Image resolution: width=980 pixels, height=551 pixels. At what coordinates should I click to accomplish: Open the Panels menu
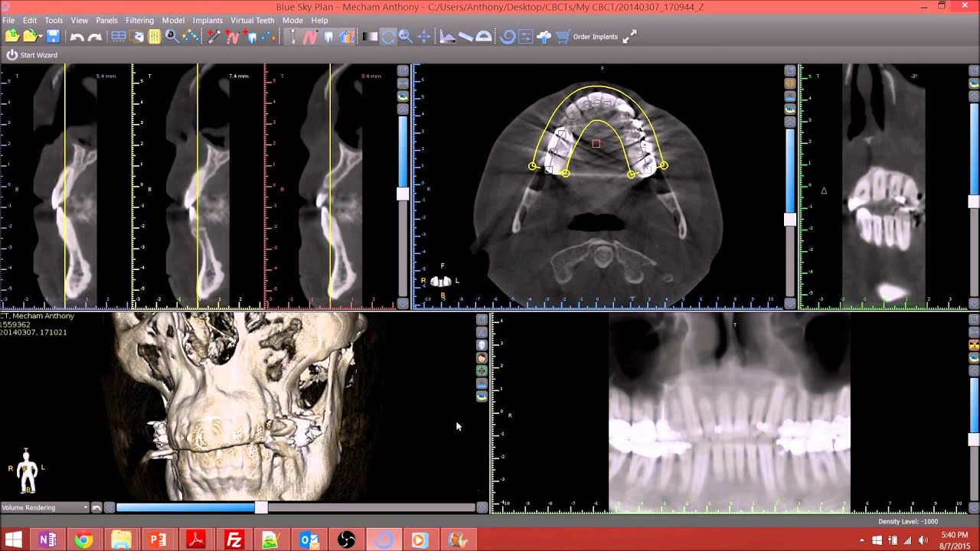click(106, 21)
